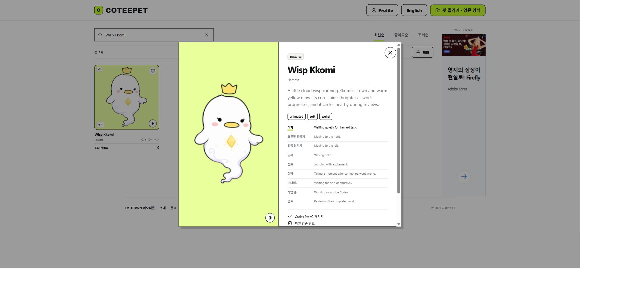
Task: Select the 조회순 sort tab
Action: point(423,35)
